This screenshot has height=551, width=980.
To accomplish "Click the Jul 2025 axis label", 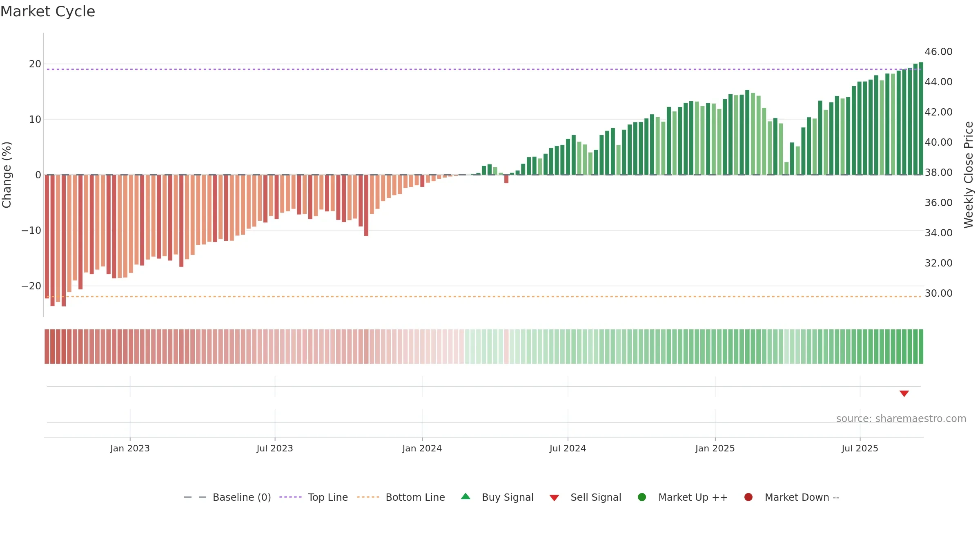I will pos(860,449).
